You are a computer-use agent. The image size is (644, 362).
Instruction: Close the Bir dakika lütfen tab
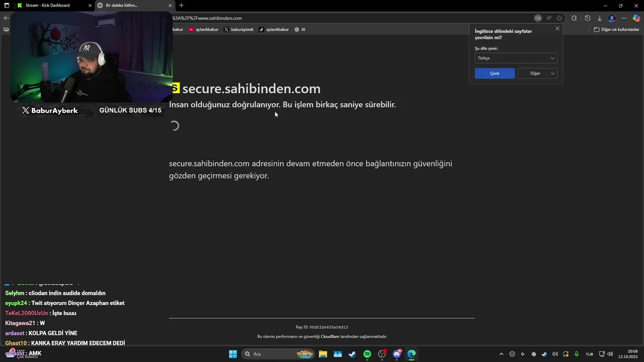(170, 6)
